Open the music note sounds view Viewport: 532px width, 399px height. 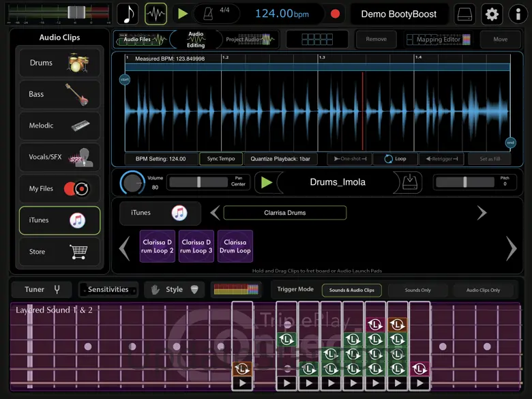(128, 14)
